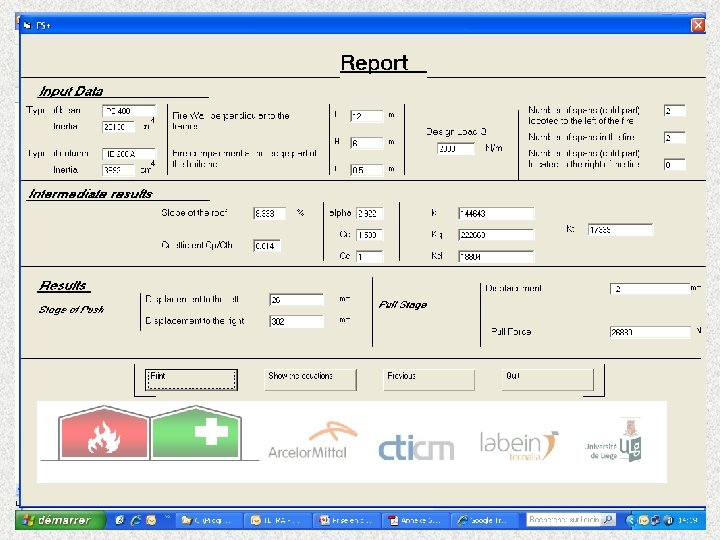The height and width of the screenshot is (540, 720).
Task: Close the Report window
Action: 698,25
